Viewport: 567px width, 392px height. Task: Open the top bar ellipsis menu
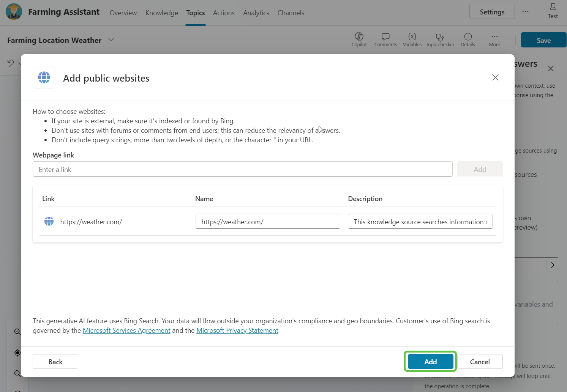525,12
